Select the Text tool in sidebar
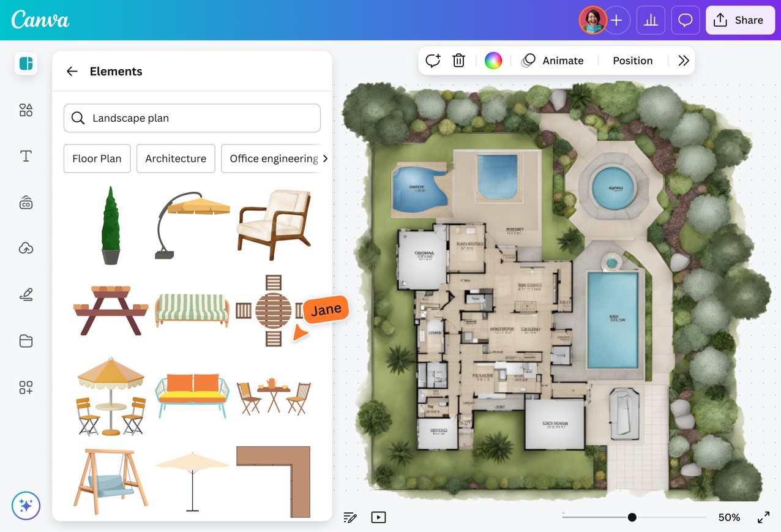 26,156
